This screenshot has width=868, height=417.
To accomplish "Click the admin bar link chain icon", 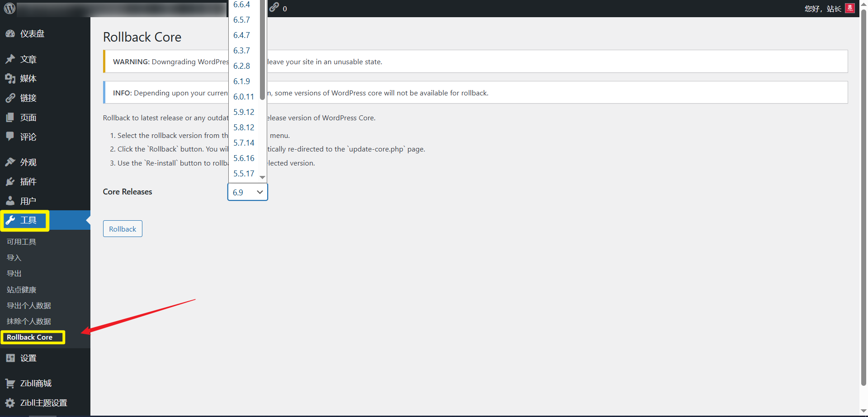I will coord(274,8).
